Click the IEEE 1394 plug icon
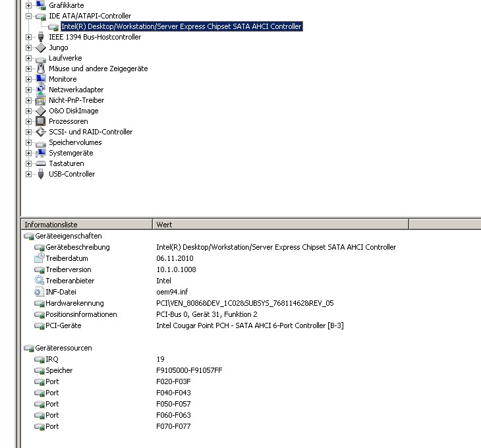 pyautogui.click(x=41, y=37)
